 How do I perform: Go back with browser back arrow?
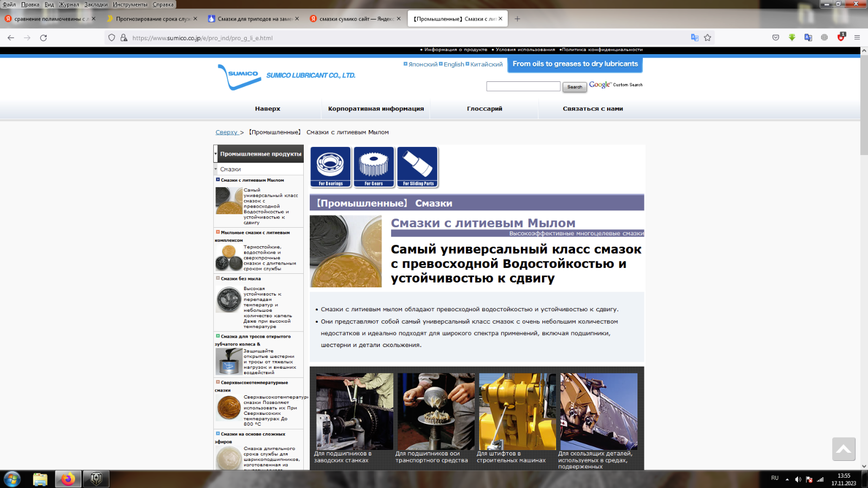[11, 38]
